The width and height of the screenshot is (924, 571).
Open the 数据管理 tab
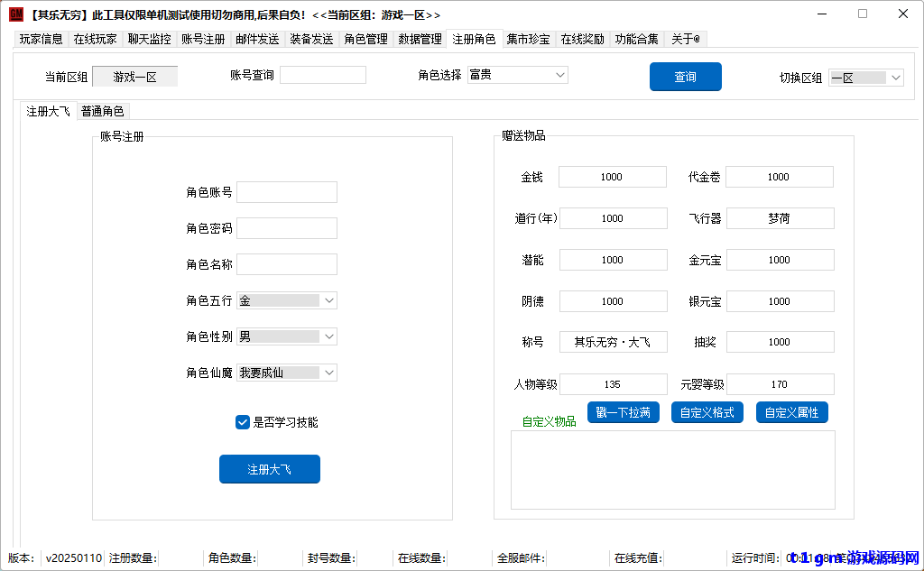[x=420, y=39]
